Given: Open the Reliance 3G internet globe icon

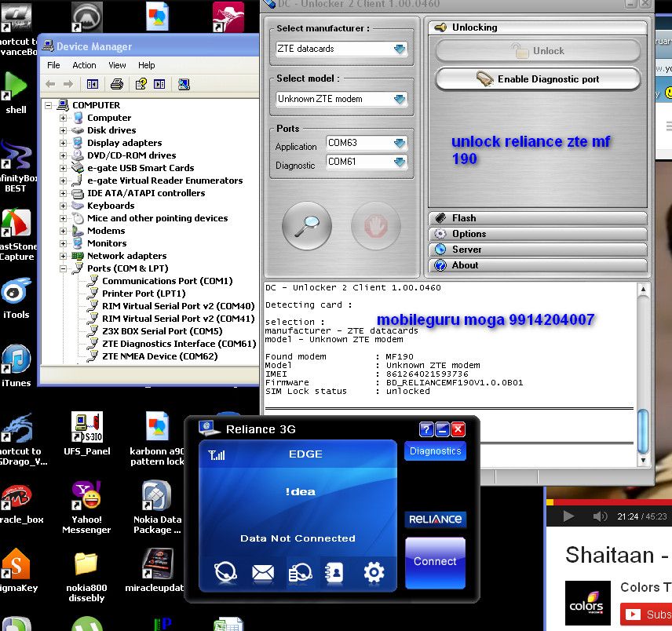Looking at the screenshot, I should pos(225,572).
